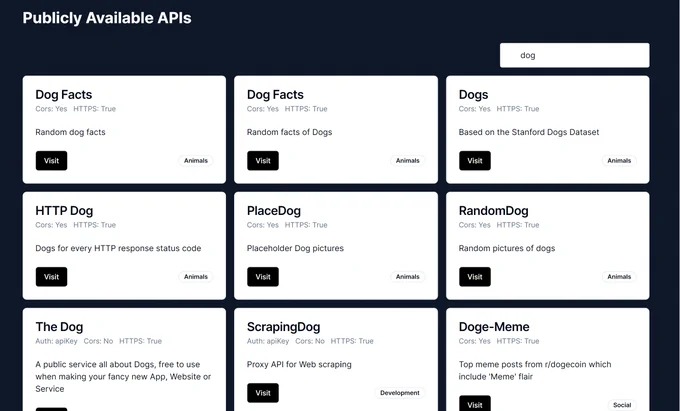Select the Animals tag on "Random dog facts" card
Image resolution: width=680 pixels, height=411 pixels.
coord(196,160)
